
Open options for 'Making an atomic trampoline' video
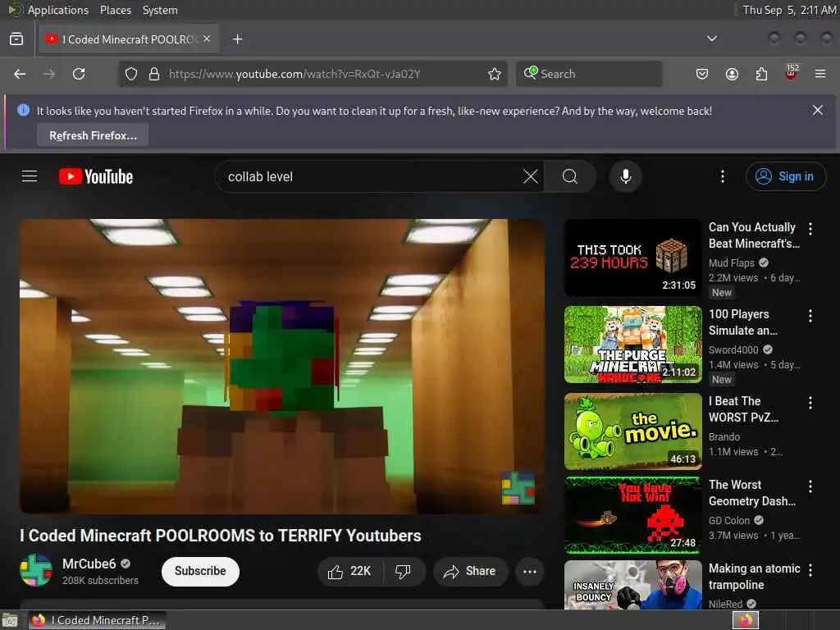810,570
